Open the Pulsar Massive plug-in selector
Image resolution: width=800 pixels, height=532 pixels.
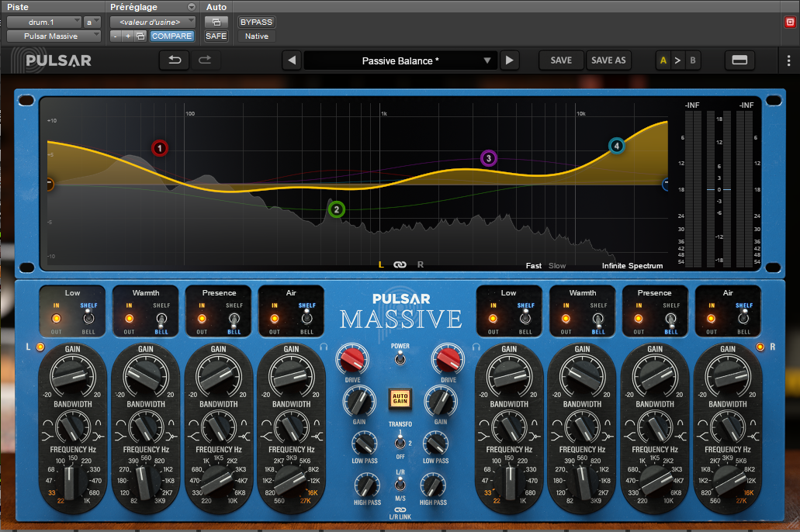[54, 36]
